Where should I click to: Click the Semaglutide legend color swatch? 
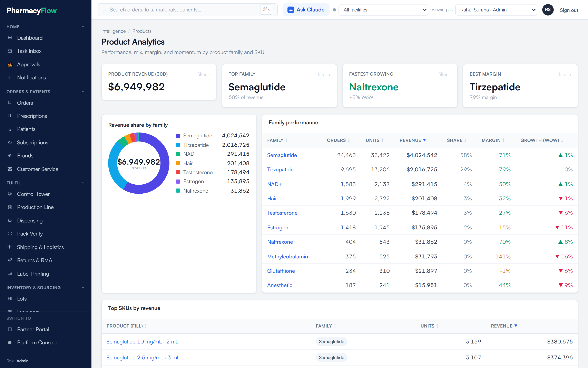[178, 136]
